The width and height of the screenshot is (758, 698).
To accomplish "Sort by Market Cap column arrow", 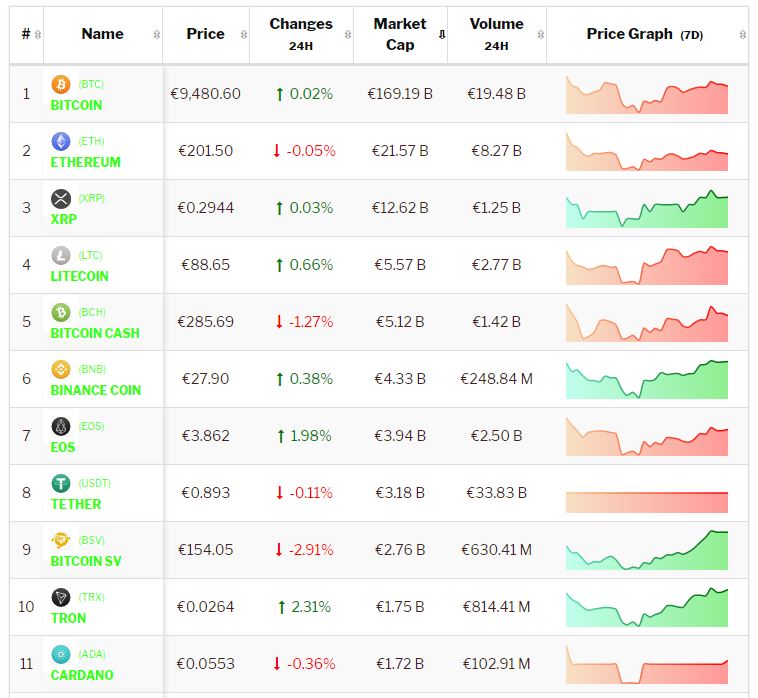I will coord(441,35).
